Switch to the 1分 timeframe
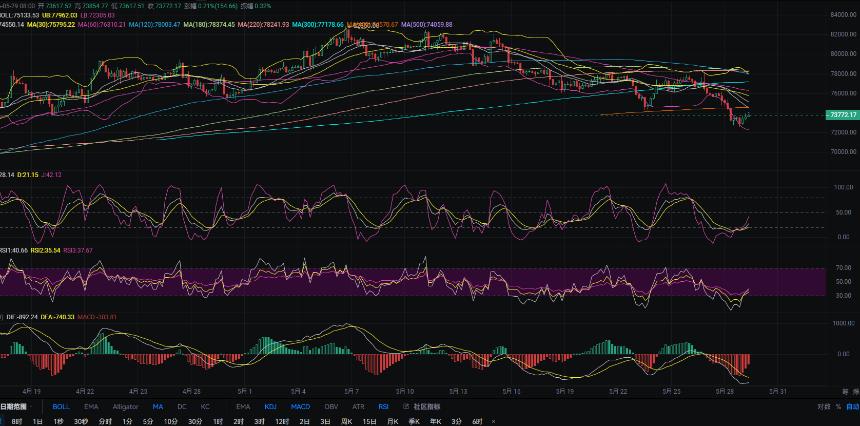 tap(127, 421)
